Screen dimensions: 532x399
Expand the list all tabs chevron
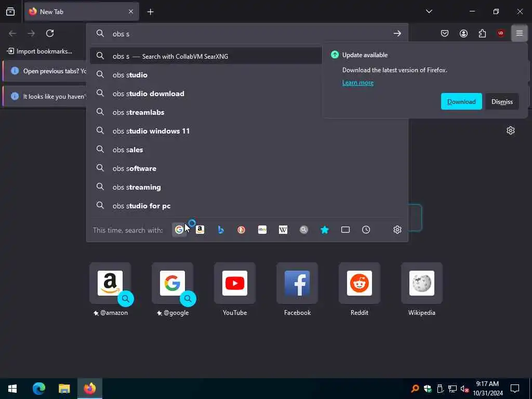tap(429, 11)
